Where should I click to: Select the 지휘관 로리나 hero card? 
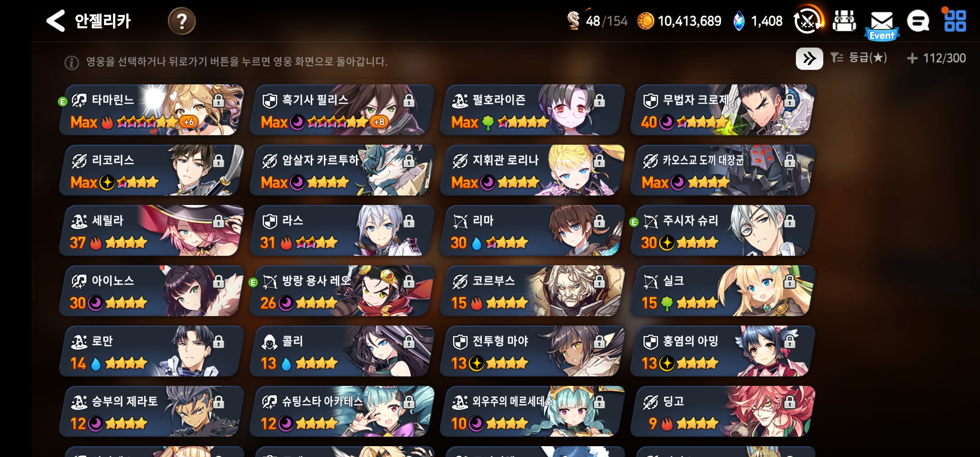(x=532, y=170)
